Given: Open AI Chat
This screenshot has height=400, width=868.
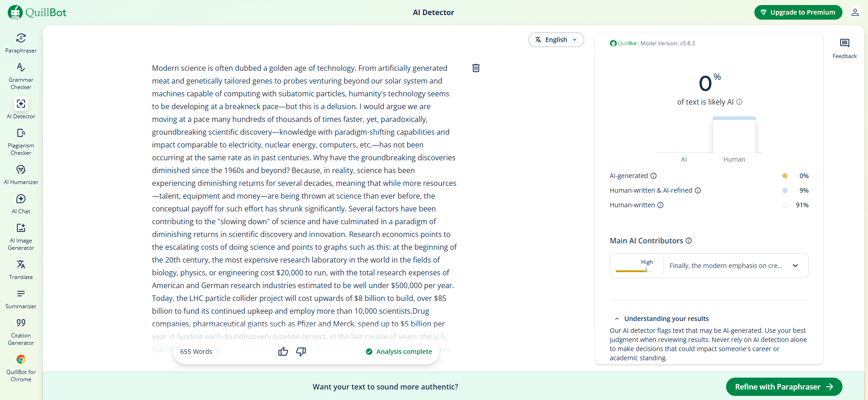Looking at the screenshot, I should 21,203.
